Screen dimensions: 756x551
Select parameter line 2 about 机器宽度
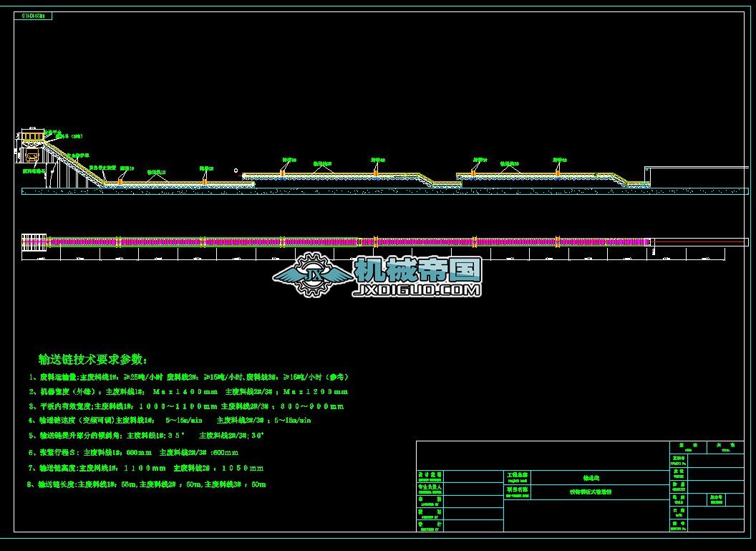click(188, 391)
